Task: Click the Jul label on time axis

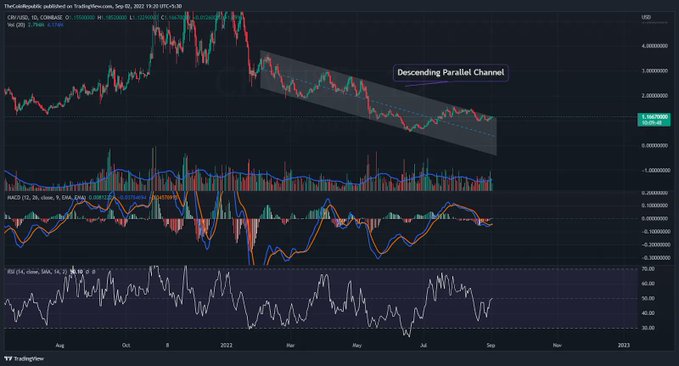Action: (424, 345)
